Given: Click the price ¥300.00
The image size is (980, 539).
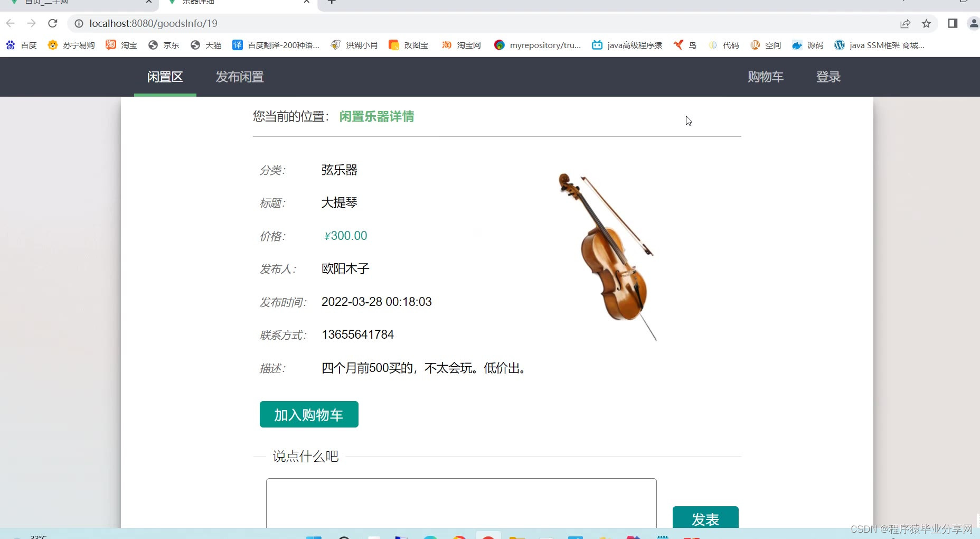Looking at the screenshot, I should pos(345,236).
